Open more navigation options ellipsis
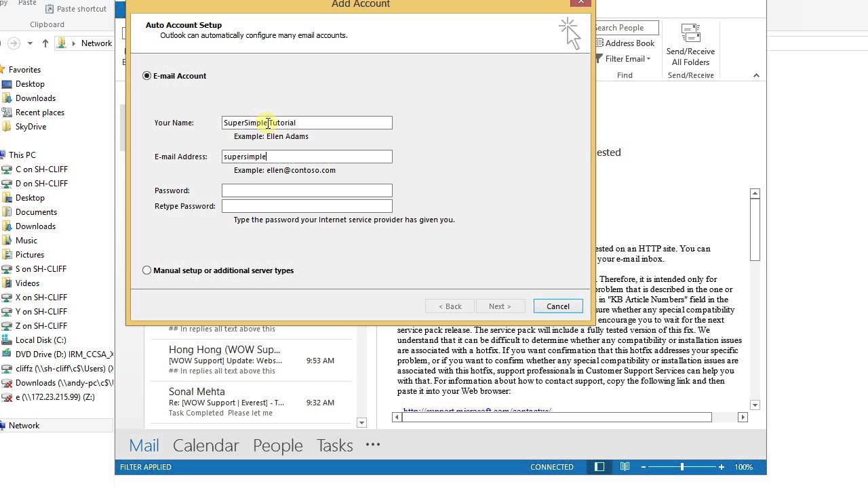 pos(373,445)
